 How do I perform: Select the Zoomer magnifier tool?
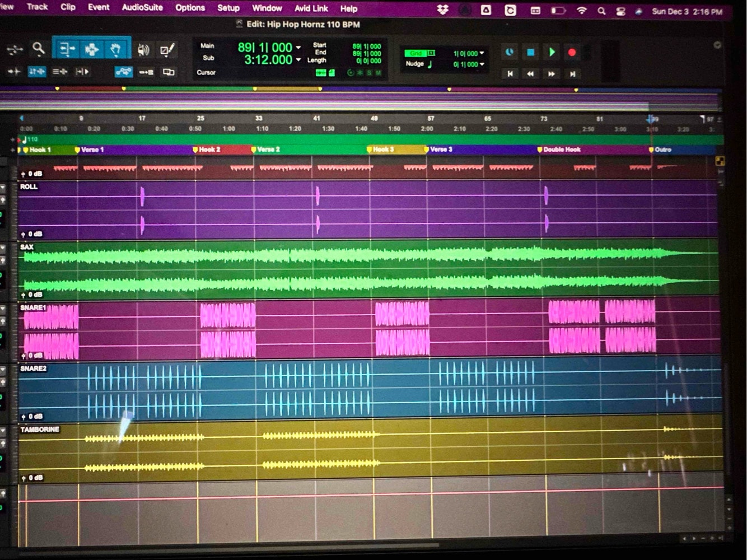pyautogui.click(x=38, y=49)
